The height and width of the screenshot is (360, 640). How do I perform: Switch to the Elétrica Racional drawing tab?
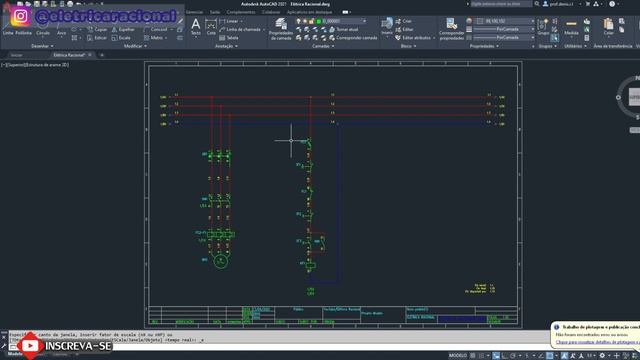point(69,55)
